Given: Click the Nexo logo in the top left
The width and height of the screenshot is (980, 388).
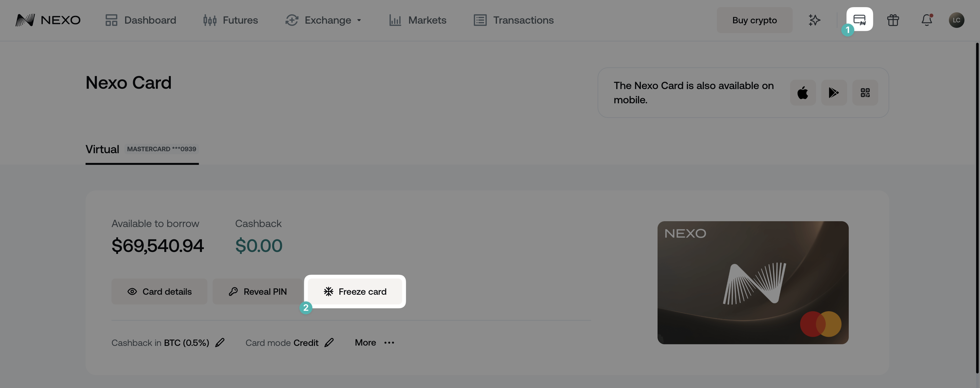Looking at the screenshot, I should point(48,20).
